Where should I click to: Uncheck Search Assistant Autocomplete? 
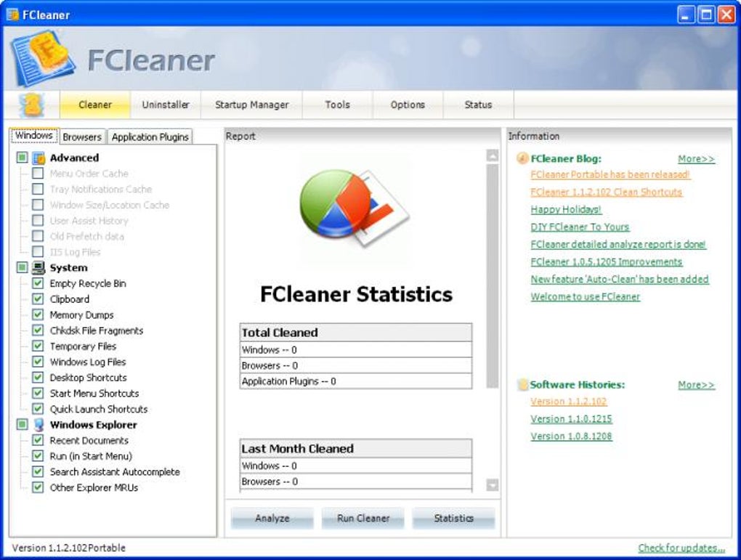click(x=38, y=471)
